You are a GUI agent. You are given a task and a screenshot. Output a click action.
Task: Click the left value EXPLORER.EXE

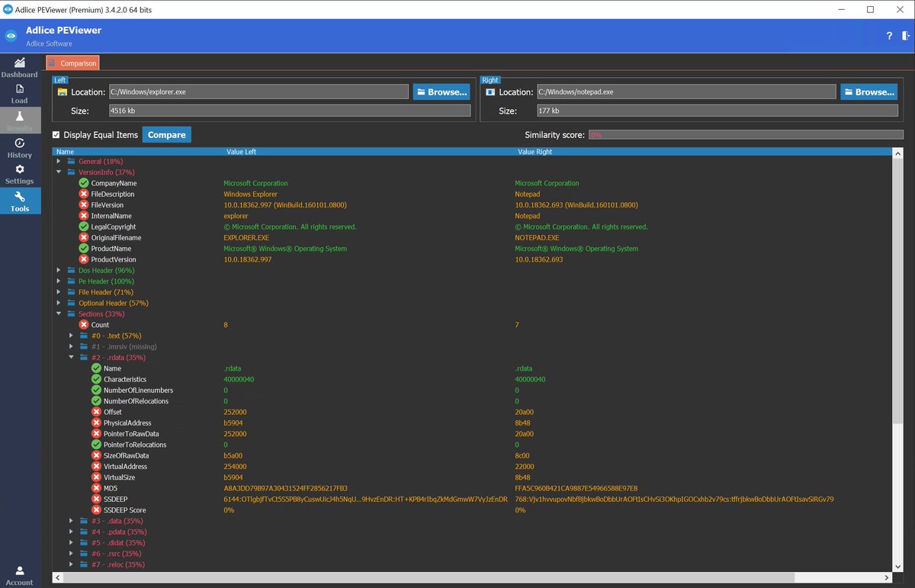coord(246,238)
